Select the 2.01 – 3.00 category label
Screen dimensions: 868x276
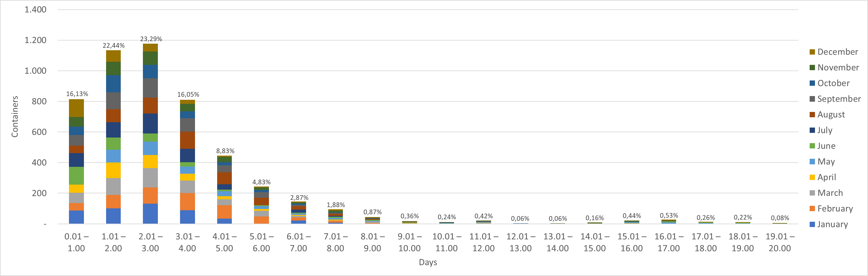(150, 242)
